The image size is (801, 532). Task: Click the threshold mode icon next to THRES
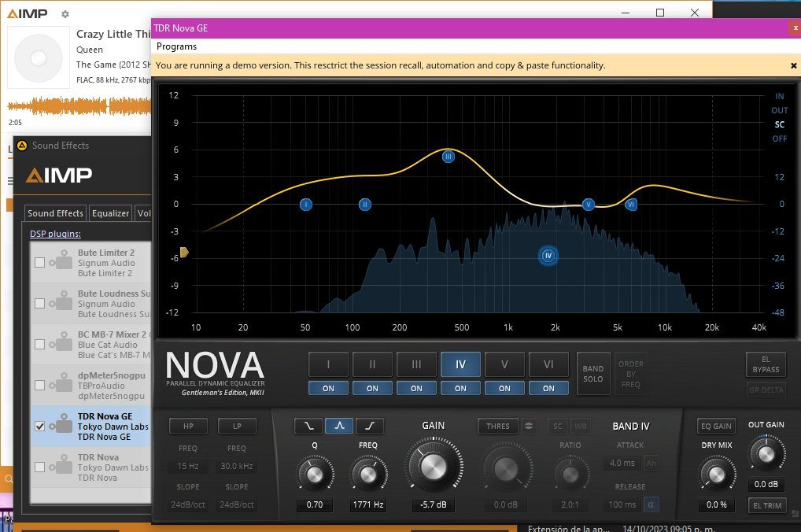529,426
